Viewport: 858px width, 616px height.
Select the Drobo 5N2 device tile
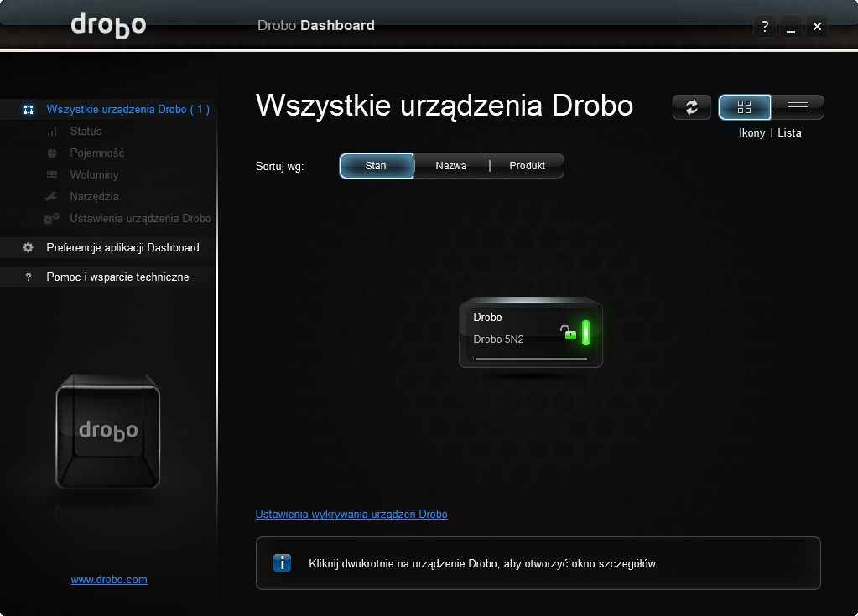coord(530,333)
